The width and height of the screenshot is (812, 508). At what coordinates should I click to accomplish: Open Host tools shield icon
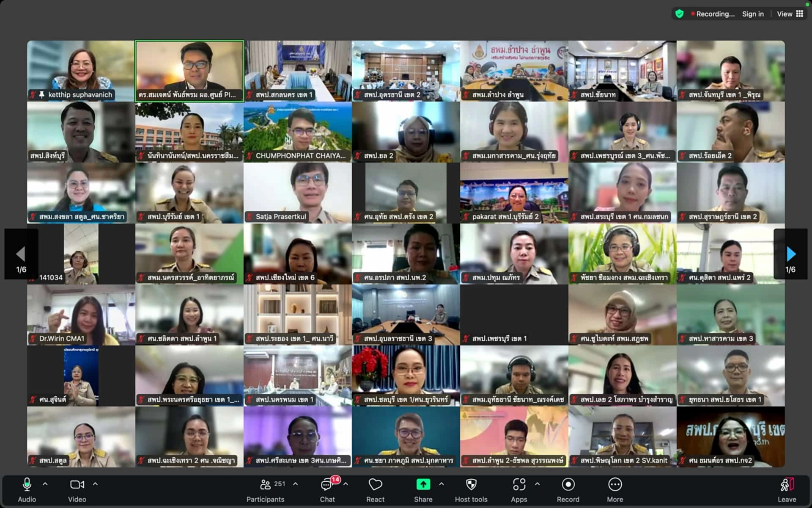click(x=471, y=485)
